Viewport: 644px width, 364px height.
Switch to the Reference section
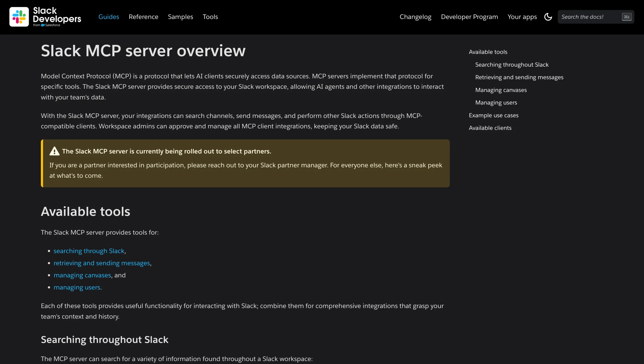coord(143,17)
